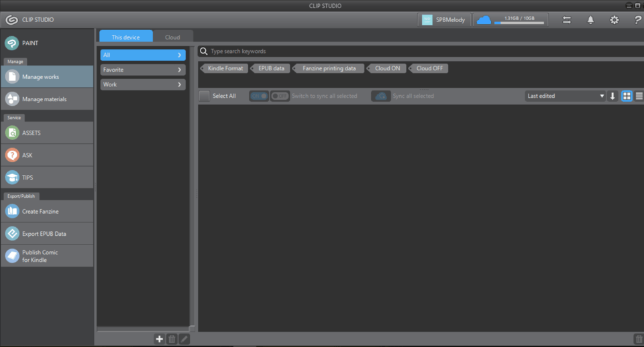The width and height of the screenshot is (644, 347).
Task: Expand the Work category arrow
Action: coord(180,84)
